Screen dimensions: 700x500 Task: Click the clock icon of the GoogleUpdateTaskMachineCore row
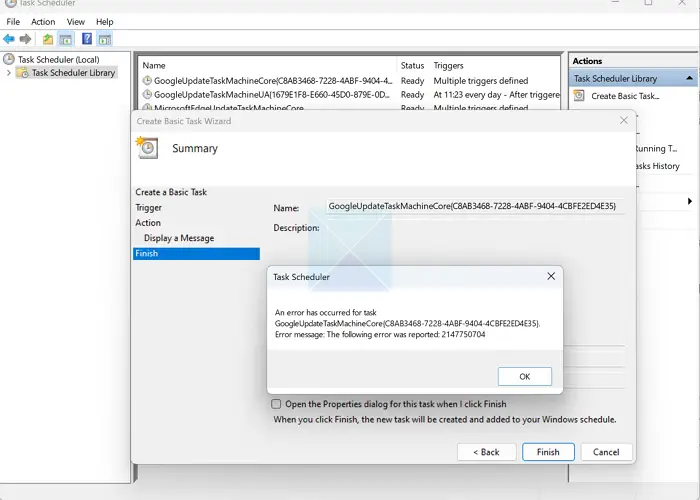(x=147, y=80)
